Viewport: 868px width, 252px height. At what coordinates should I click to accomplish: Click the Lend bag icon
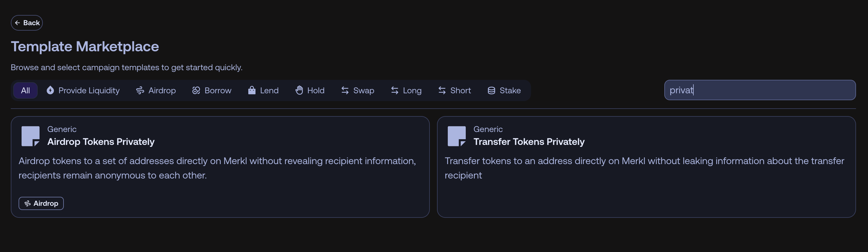click(251, 90)
